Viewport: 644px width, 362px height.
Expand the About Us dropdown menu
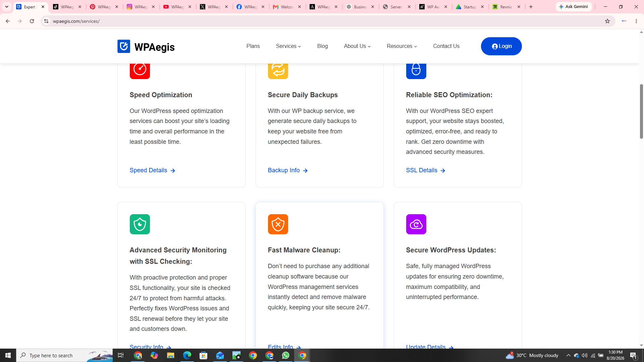(x=357, y=46)
